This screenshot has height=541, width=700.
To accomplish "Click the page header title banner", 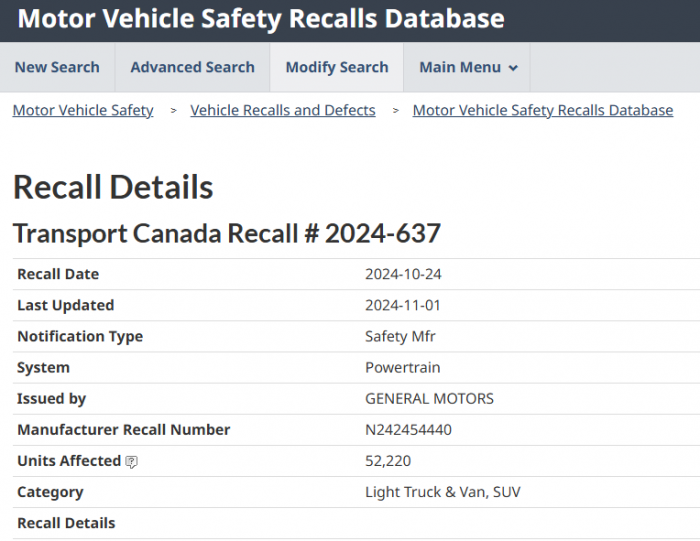I will point(261,19).
